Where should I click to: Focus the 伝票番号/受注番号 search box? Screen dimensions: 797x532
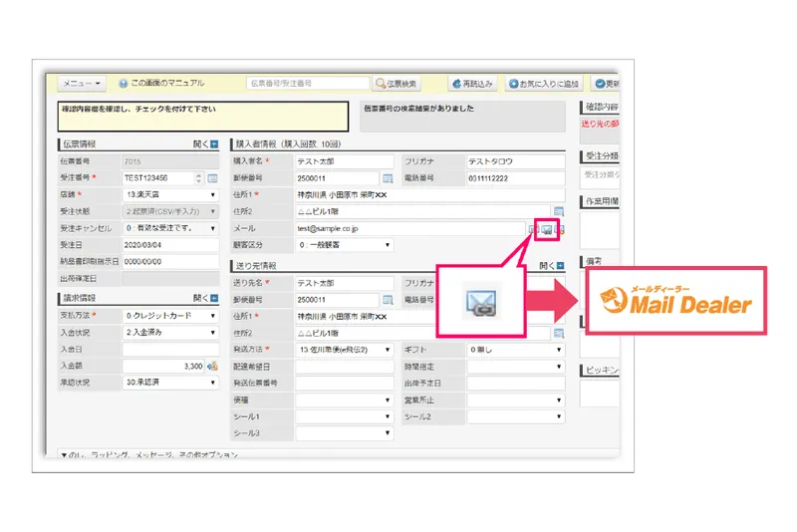[x=308, y=84]
